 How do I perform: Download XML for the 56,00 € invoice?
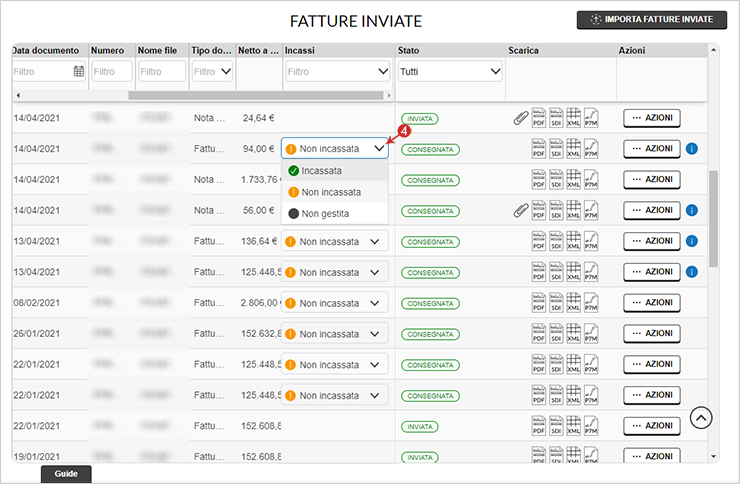(574, 211)
